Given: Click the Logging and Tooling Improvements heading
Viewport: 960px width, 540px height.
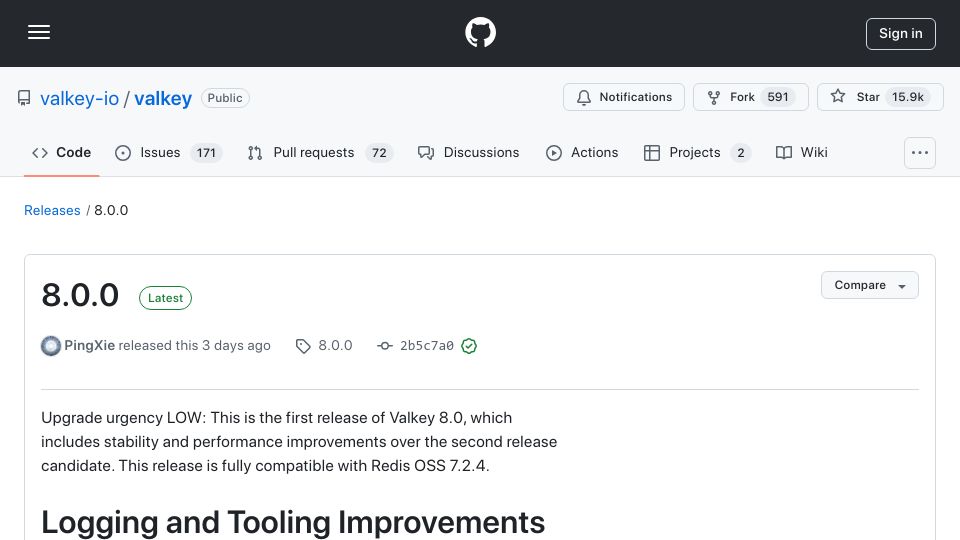Looking at the screenshot, I should coord(293,522).
